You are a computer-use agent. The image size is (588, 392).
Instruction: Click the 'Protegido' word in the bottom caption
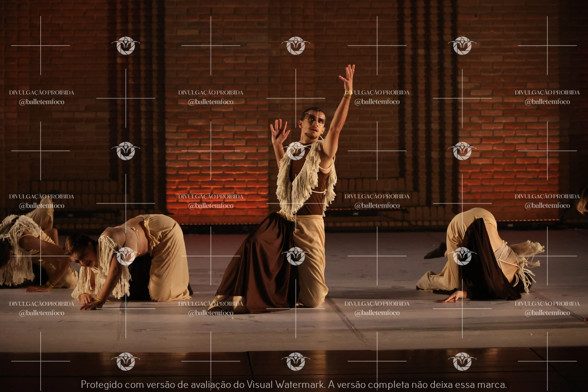pos(102,384)
